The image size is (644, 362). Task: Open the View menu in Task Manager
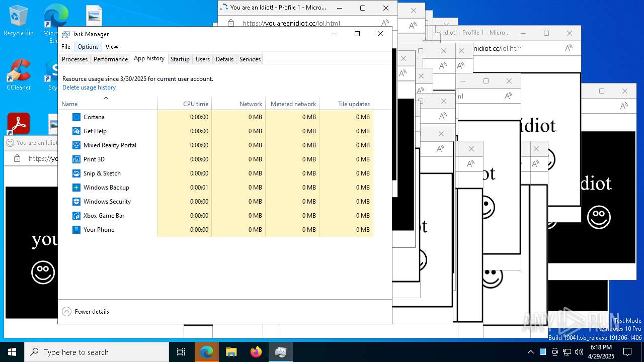tap(112, 47)
